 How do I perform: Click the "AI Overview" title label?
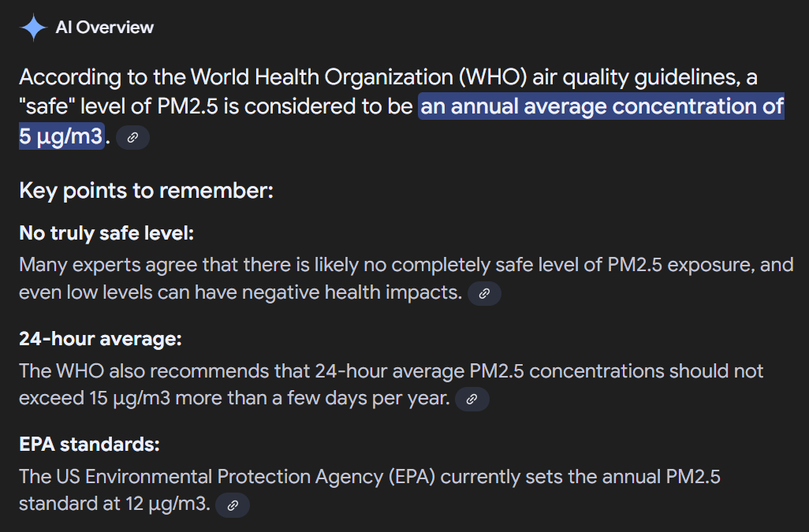click(105, 28)
